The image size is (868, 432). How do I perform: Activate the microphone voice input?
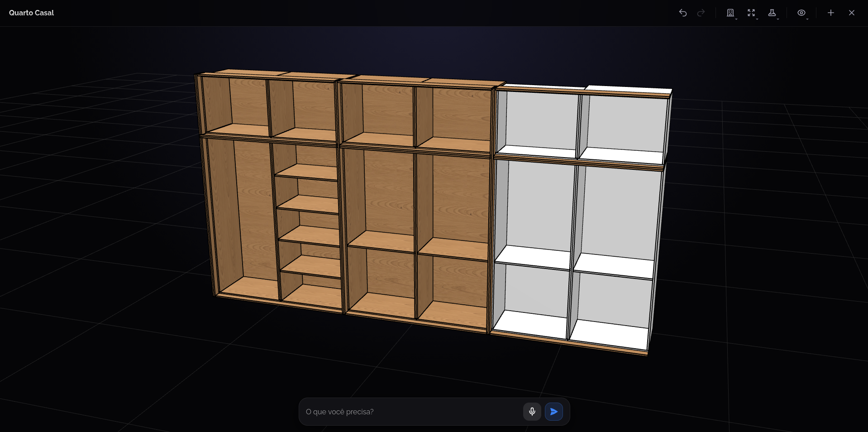coord(532,412)
